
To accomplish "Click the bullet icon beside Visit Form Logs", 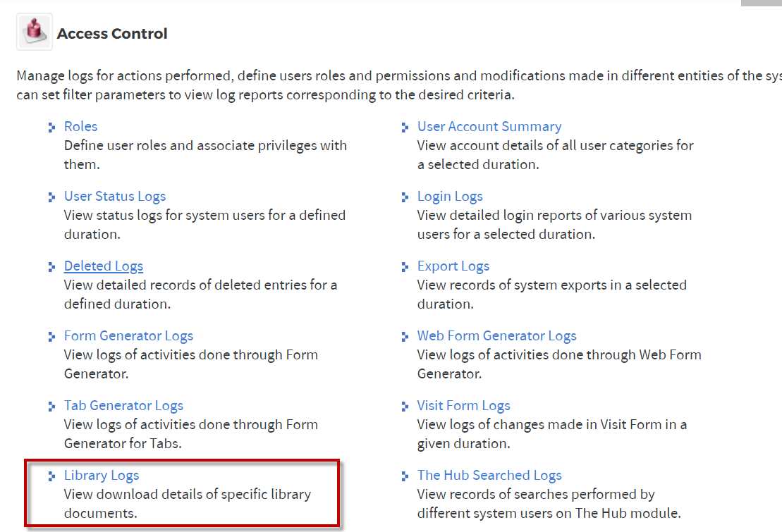I will (405, 407).
